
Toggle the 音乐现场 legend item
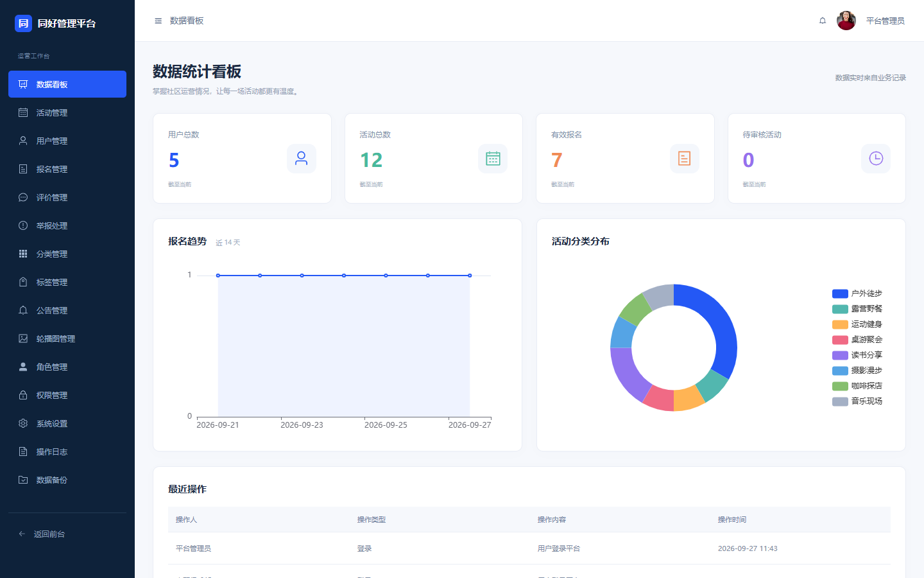[857, 401]
